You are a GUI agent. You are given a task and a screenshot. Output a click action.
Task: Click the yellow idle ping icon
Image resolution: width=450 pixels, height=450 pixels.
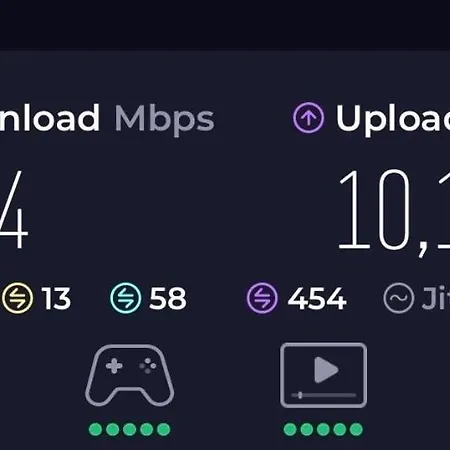tap(18, 298)
